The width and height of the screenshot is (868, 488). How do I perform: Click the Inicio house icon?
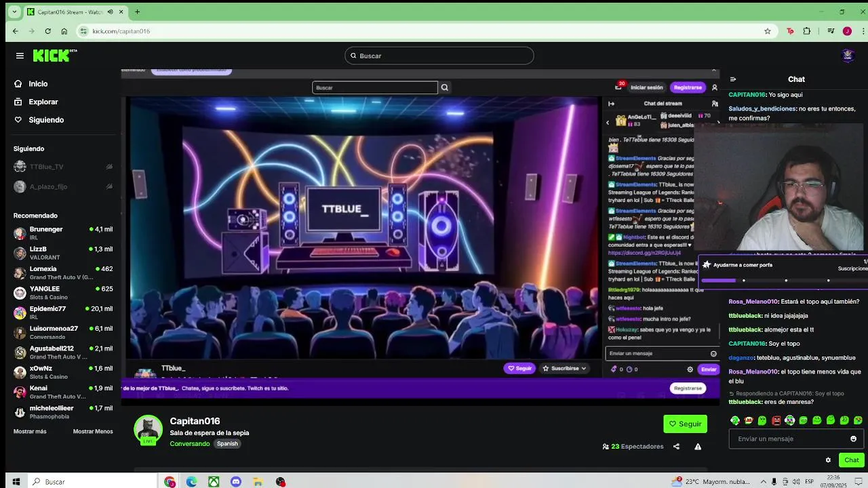18,83
